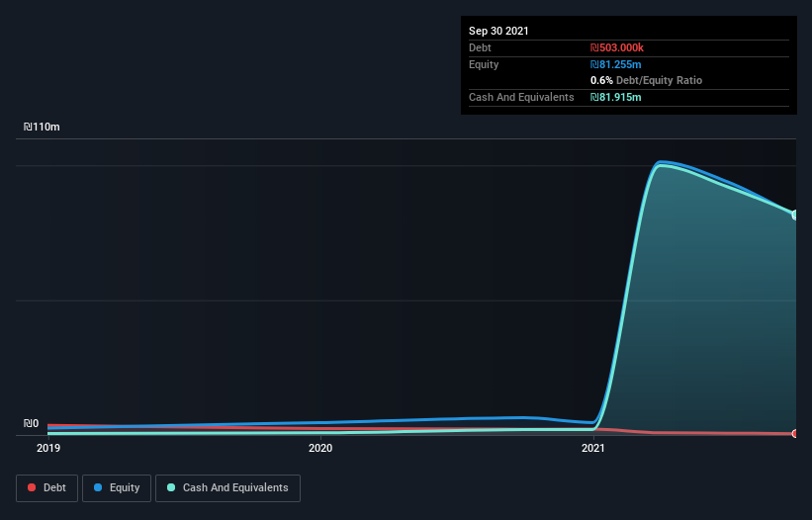Click the teal Cash And Equivalents legend dot

[x=171, y=487]
